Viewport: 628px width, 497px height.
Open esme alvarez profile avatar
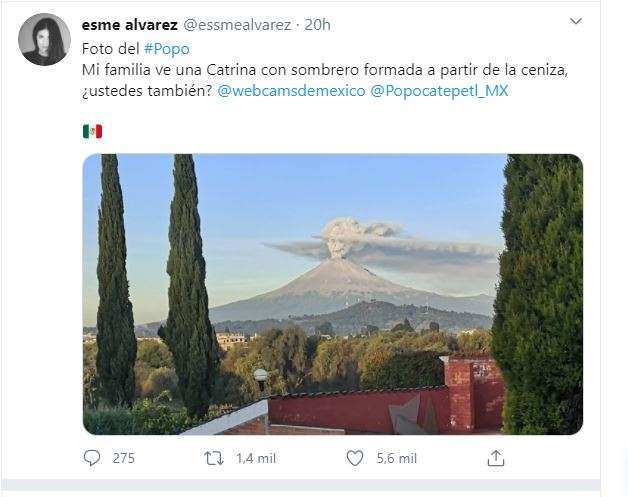pos(44,39)
